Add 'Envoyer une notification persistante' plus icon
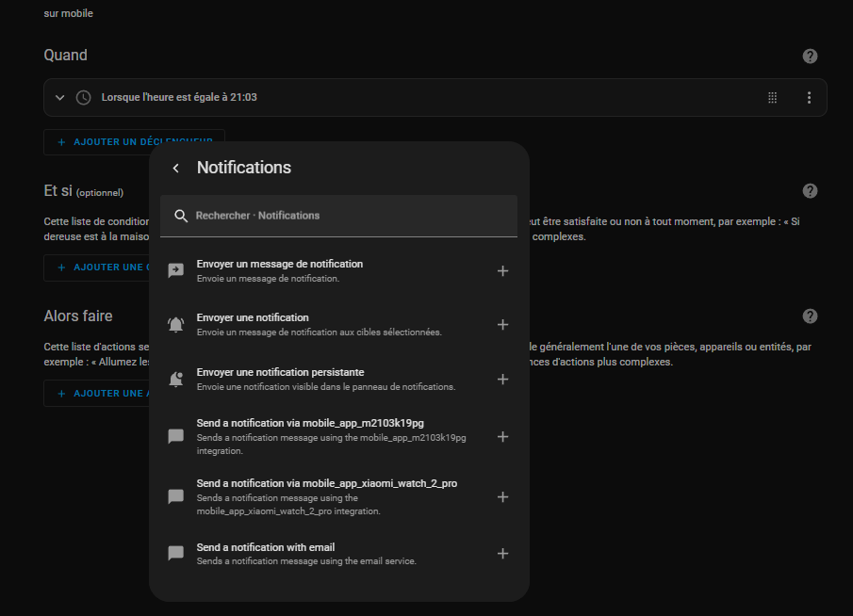The width and height of the screenshot is (853, 616). [x=502, y=379]
